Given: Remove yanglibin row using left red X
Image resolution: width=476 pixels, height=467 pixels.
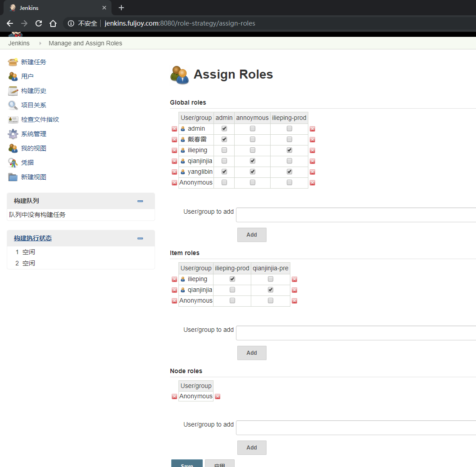Looking at the screenshot, I should [174, 172].
